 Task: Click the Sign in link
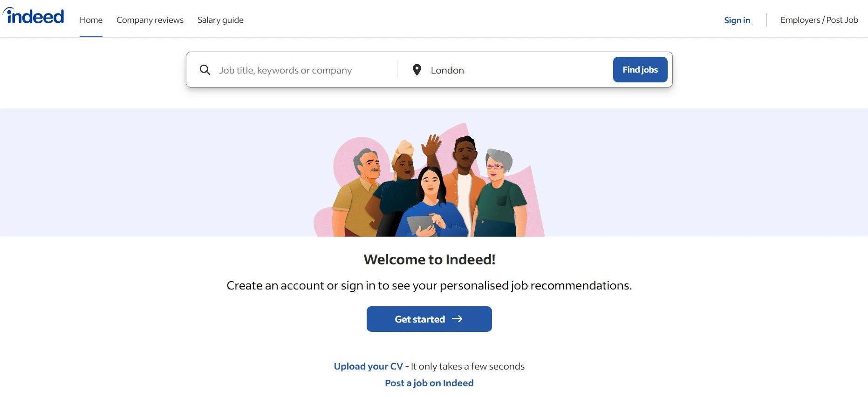point(737,20)
